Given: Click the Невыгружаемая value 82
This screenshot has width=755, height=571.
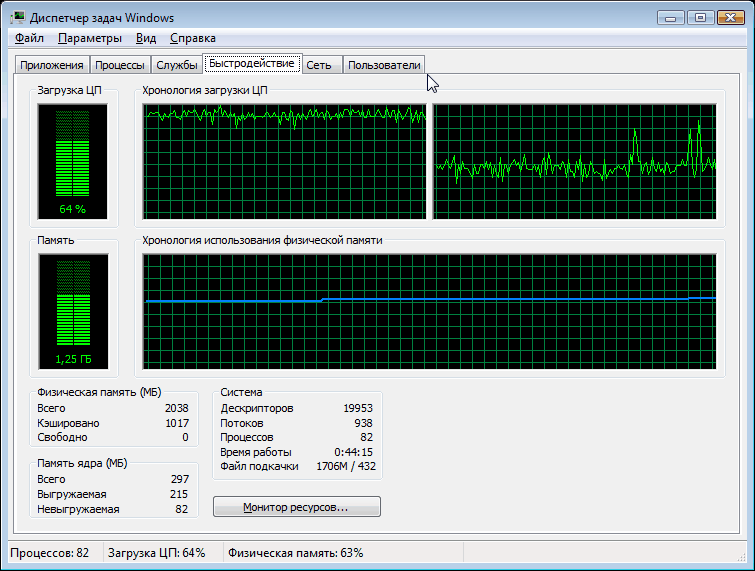Looking at the screenshot, I should tap(182, 509).
